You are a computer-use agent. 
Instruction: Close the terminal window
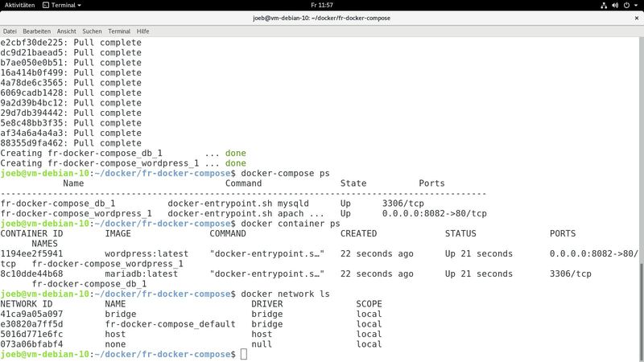pos(637,18)
